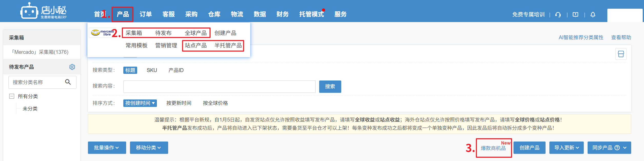Open the 查看帮助 link
644x161 pixels.
tap(621, 37)
